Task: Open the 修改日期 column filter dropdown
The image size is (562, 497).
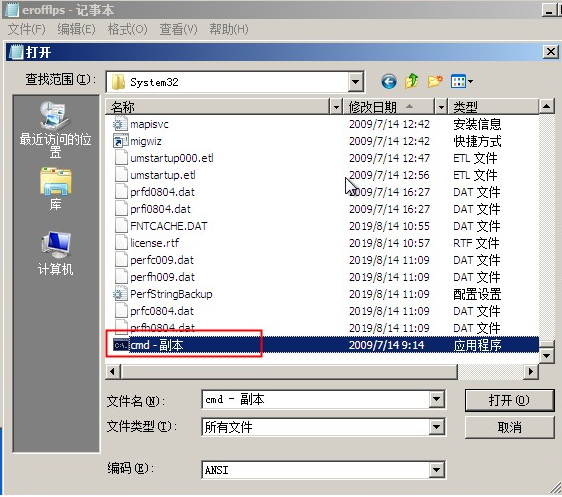Action: click(441, 107)
